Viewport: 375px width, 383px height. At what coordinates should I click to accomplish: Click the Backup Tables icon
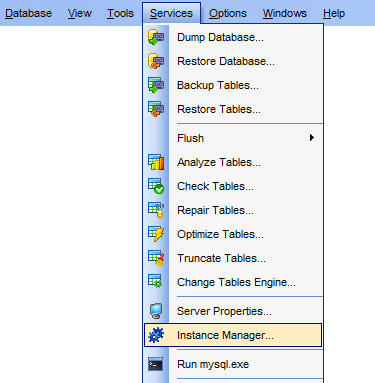pos(156,85)
